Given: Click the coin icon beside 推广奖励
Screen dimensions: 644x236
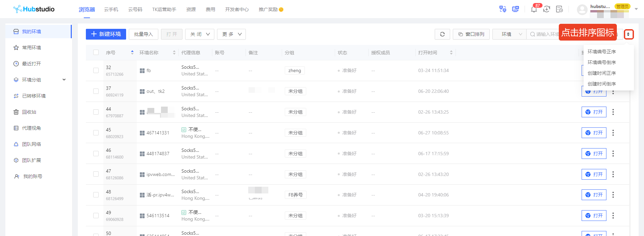Looking at the screenshot, I should [281, 10].
